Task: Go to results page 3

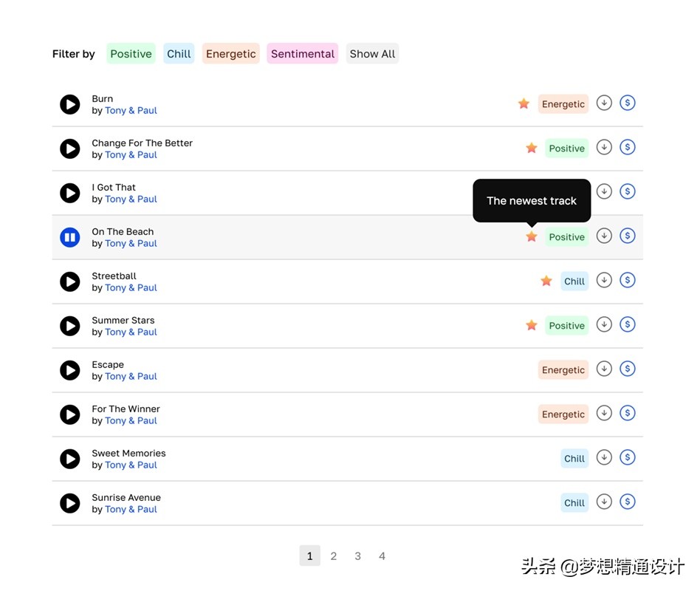Action: (358, 556)
